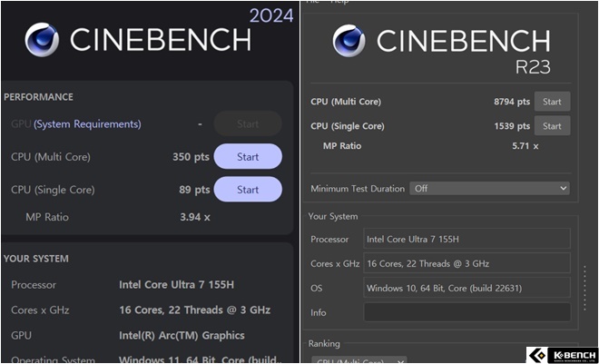Click the OS field showing Windows 10

coord(466,288)
